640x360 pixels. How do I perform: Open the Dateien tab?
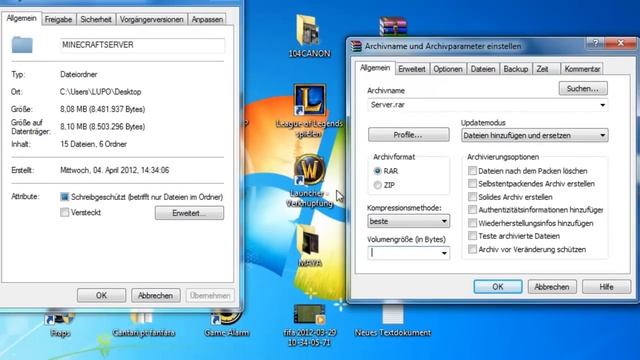click(483, 69)
